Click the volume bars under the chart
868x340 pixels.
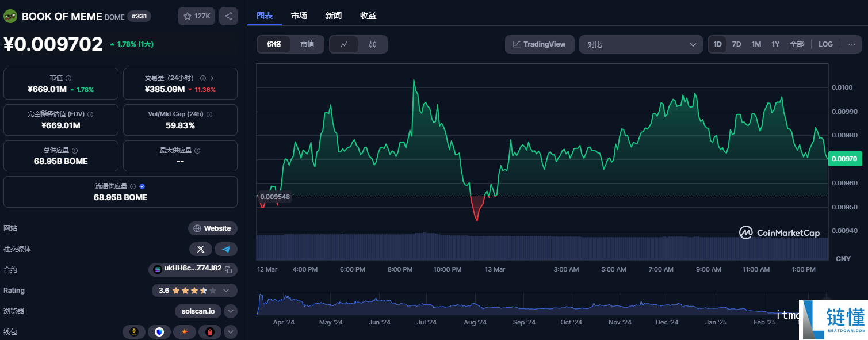point(542,247)
